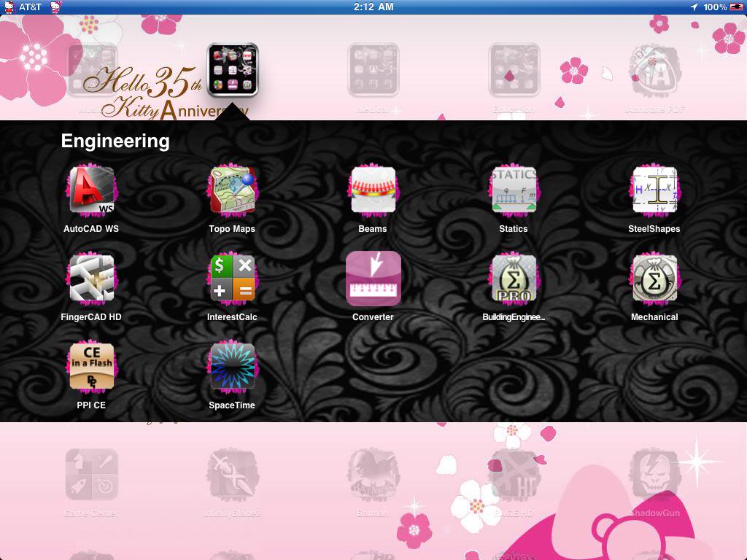Screen dimensions: 747x560
Task: Launch the Converter app
Action: (x=373, y=279)
